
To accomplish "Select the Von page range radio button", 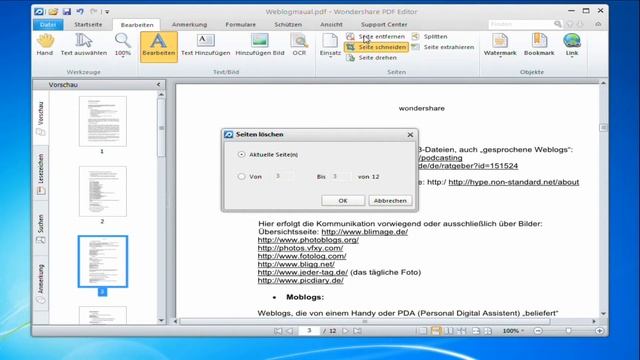I will coord(242,177).
